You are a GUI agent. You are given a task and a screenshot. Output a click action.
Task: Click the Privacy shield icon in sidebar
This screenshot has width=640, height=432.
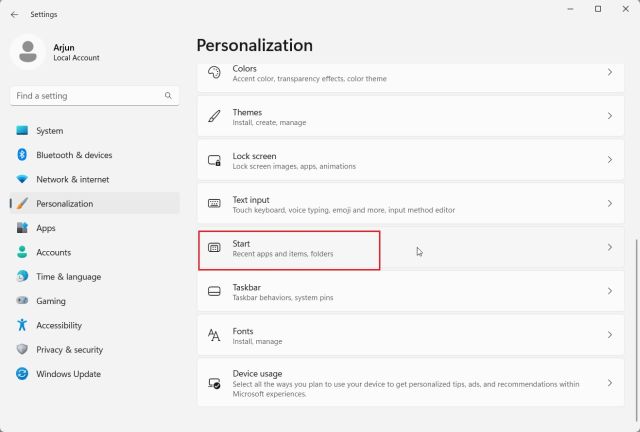click(22, 349)
